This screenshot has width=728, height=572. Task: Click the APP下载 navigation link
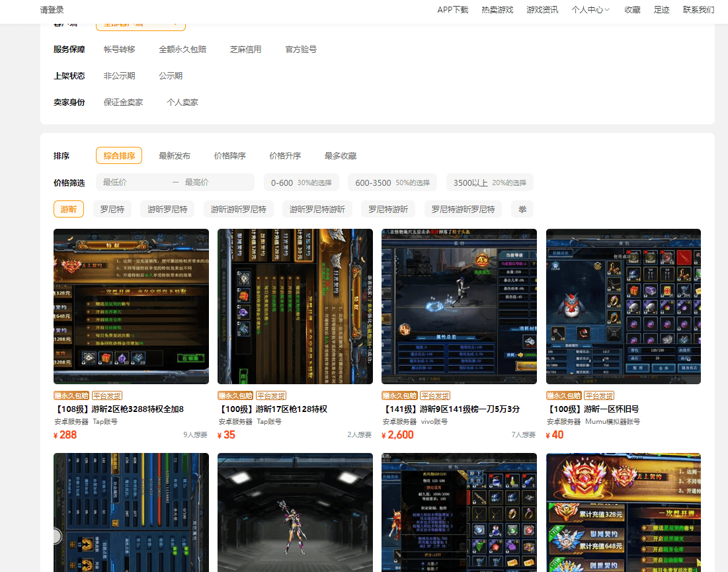[452, 10]
